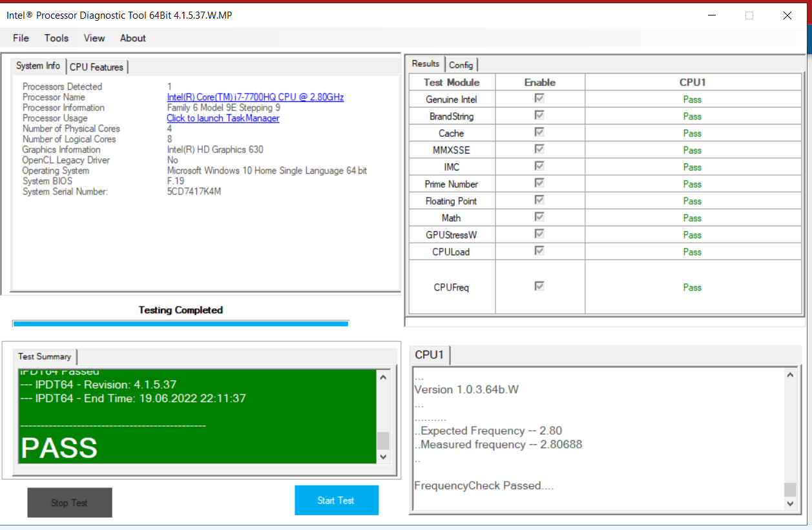Click Test Summary scrollbar down arrow
Viewport: 812px width, 530px height.
tap(382, 456)
